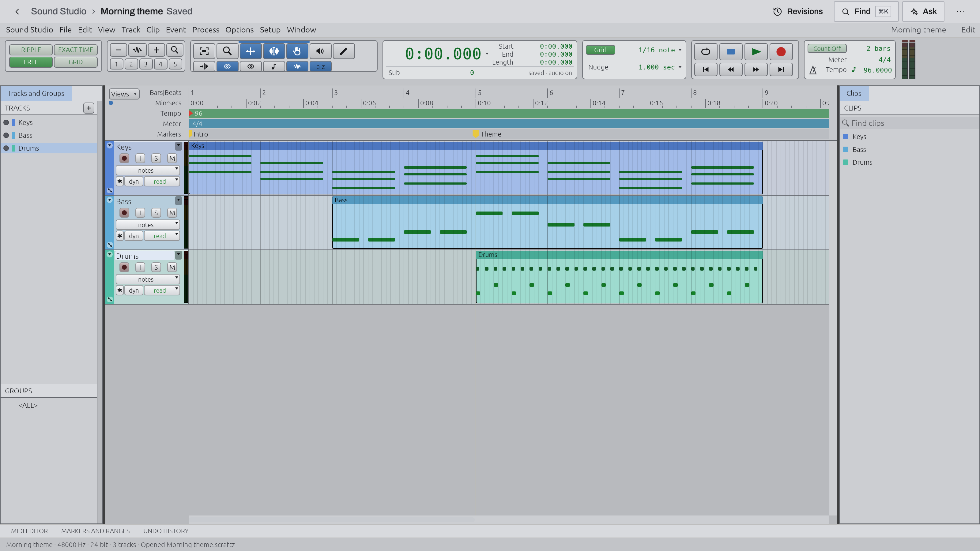Open Revisions history
This screenshot has width=980, height=551.
pyautogui.click(x=798, y=11)
